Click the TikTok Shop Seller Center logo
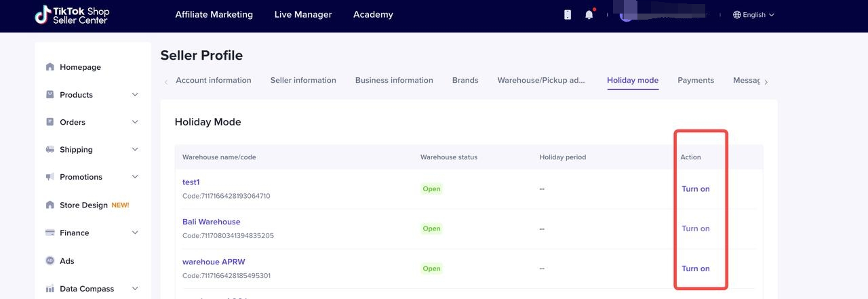The height and width of the screenshot is (299, 868). (72, 15)
